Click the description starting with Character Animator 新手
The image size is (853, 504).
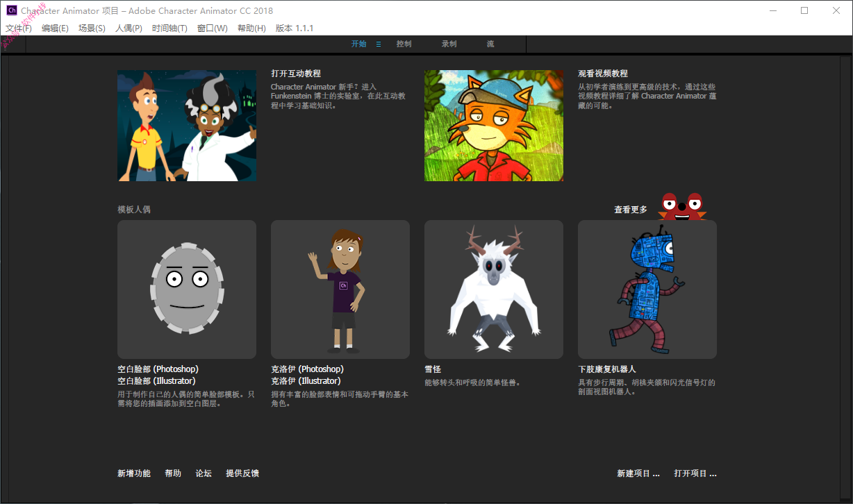point(338,96)
